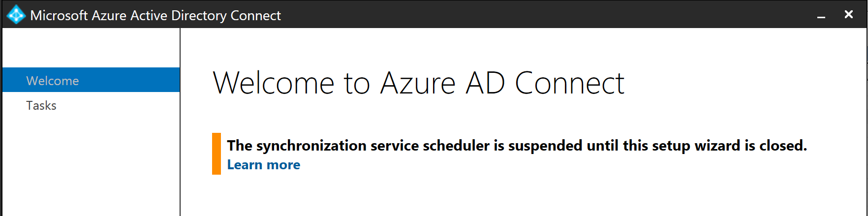Click the orange warning indicator bar
868x216 pixels.
click(217, 154)
